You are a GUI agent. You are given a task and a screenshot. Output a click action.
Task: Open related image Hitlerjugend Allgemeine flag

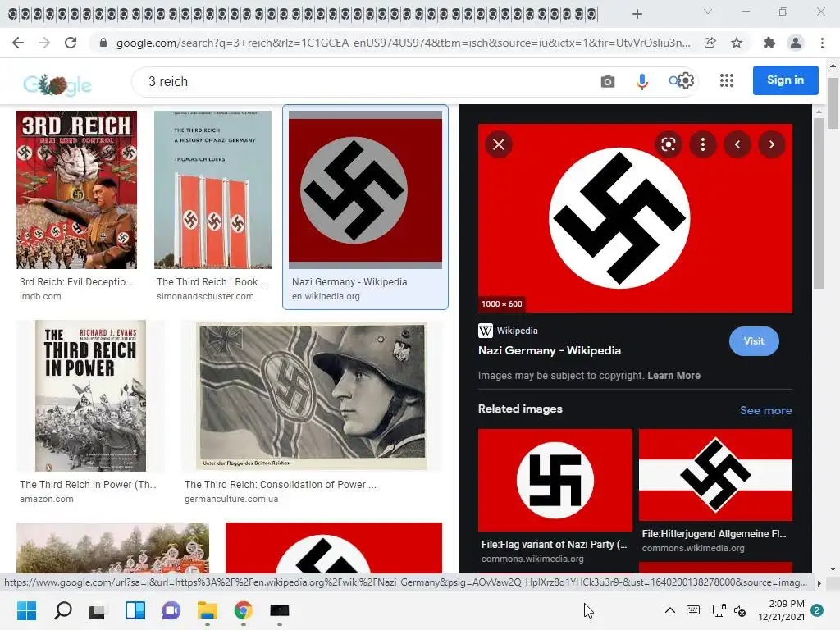[715, 475]
